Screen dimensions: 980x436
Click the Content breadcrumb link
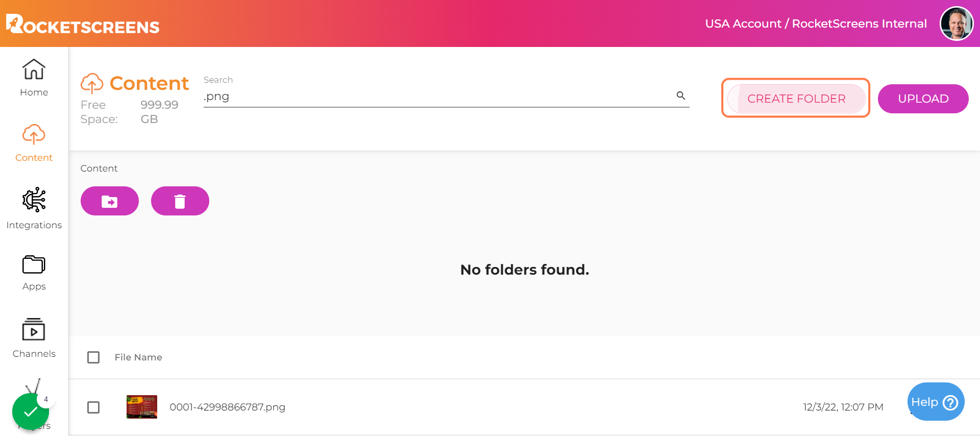99,168
